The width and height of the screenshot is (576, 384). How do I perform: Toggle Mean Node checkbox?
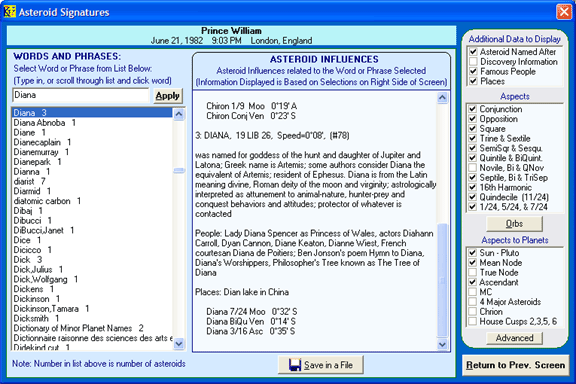coord(473,263)
